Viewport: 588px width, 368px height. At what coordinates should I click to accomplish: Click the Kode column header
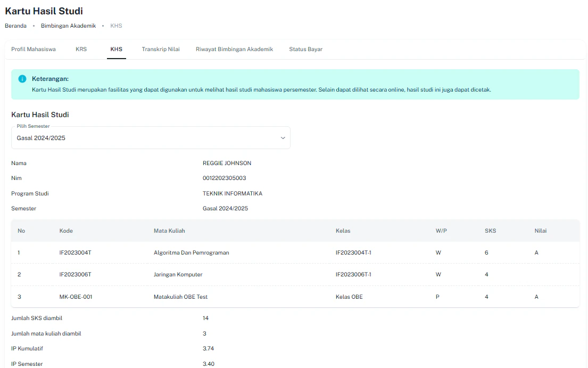click(x=66, y=231)
